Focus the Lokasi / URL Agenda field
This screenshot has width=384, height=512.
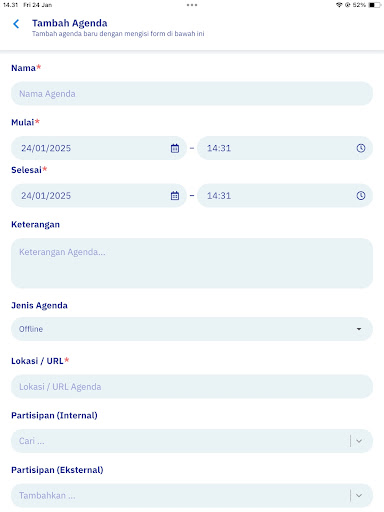[192, 387]
